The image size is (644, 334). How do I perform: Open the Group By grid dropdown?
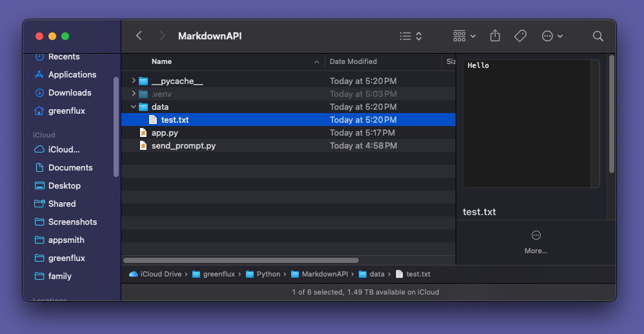point(464,36)
